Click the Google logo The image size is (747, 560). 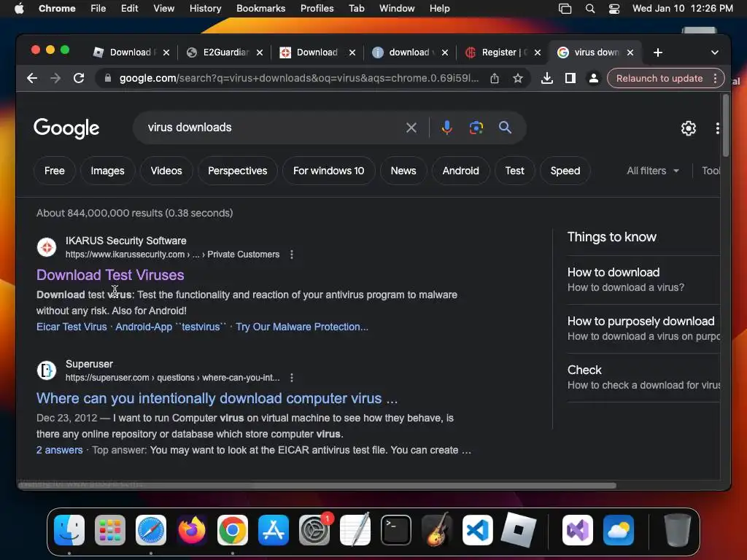coord(66,128)
